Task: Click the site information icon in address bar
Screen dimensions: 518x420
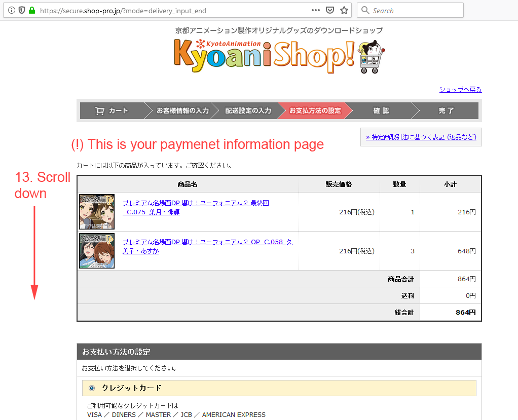Action: pyautogui.click(x=12, y=11)
